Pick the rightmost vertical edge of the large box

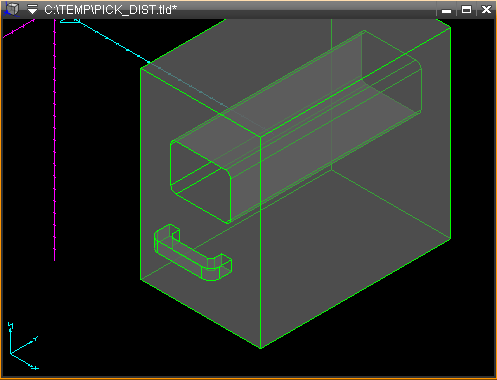(x=451, y=133)
